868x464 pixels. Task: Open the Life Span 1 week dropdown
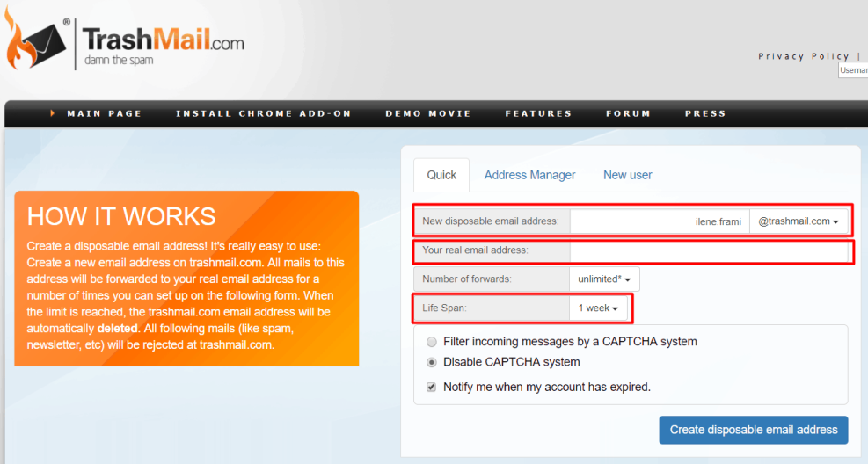(598, 308)
